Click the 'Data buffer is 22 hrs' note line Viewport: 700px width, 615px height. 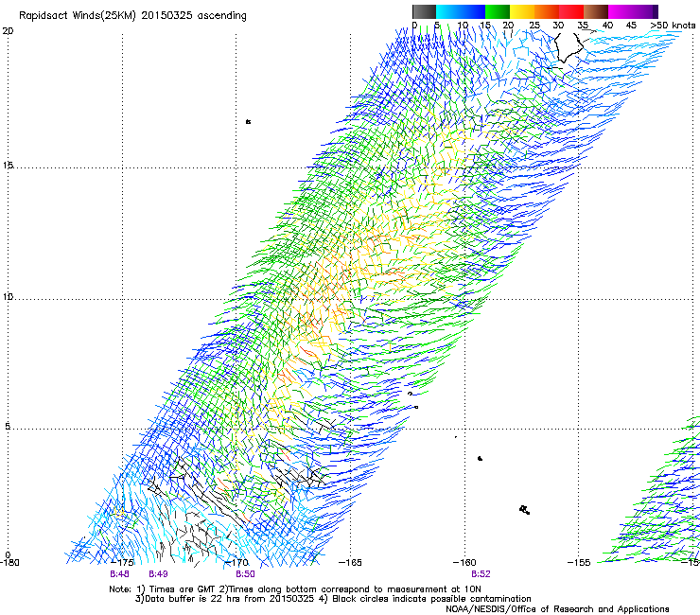click(x=333, y=599)
